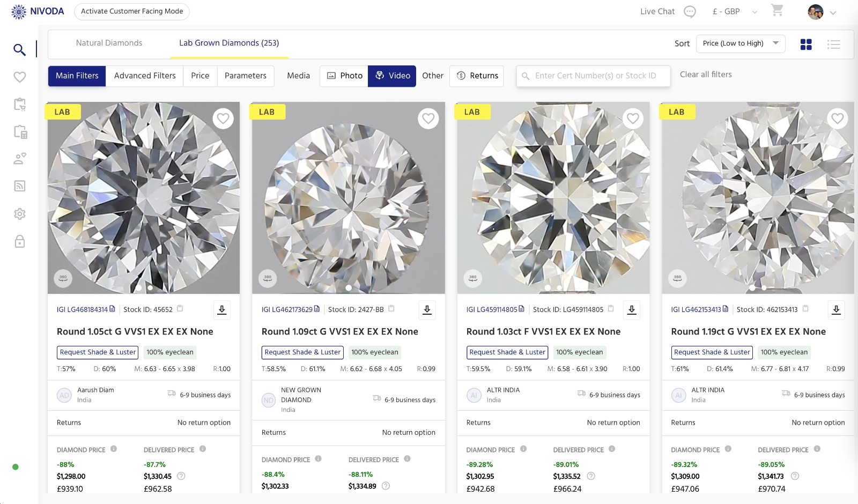Open the Live Chat bubble icon
This screenshot has width=858, height=504.
pyautogui.click(x=690, y=11)
